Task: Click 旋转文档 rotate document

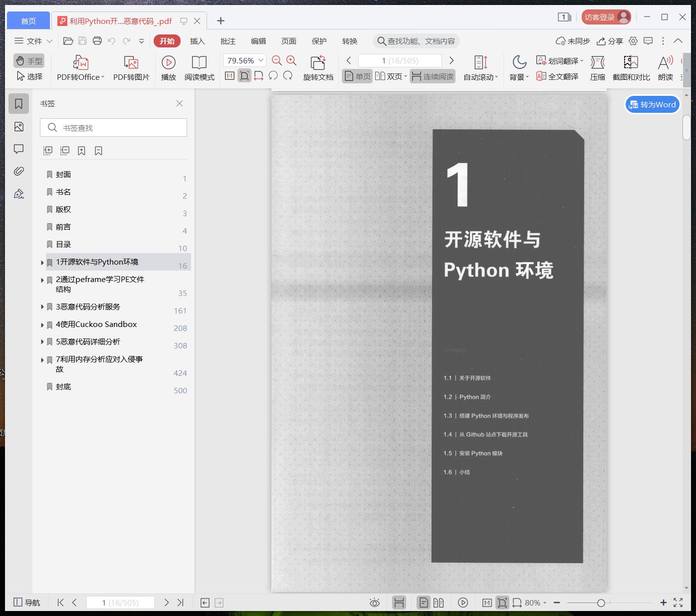Action: (318, 68)
